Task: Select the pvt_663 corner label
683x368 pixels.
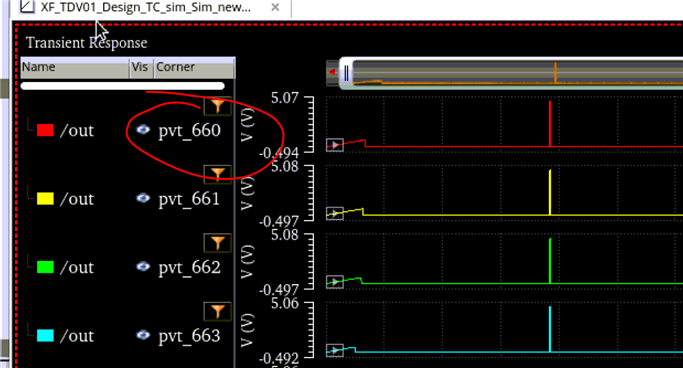Action: tap(189, 336)
